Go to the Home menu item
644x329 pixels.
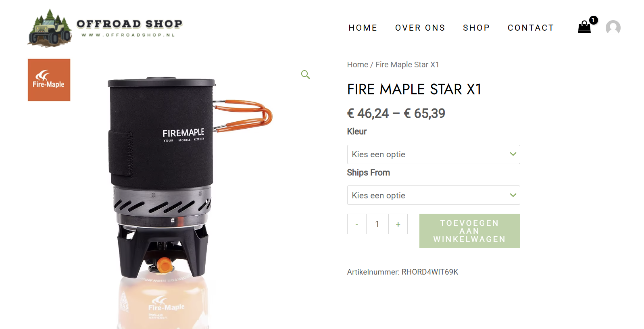point(363,28)
